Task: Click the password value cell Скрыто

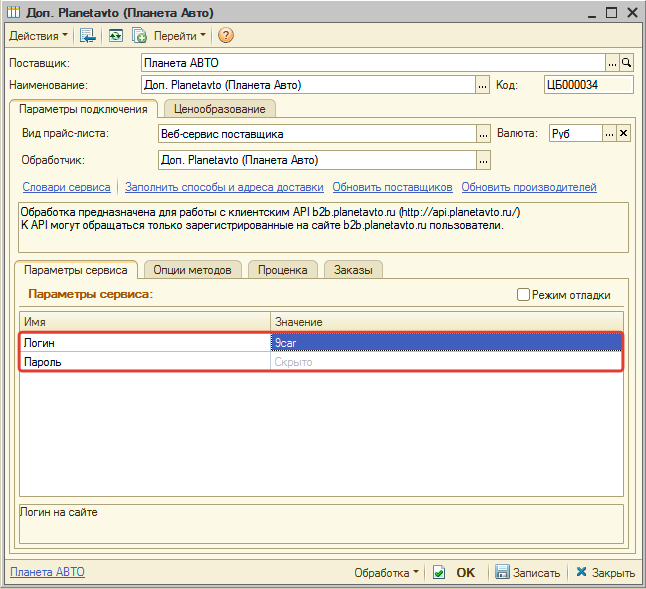Action: coord(446,362)
